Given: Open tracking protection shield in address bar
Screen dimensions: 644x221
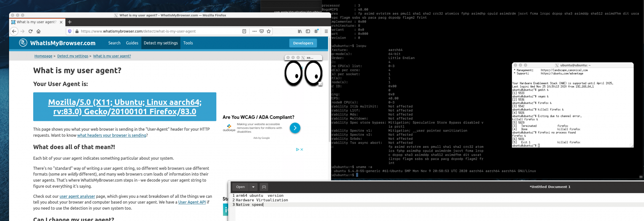Looking at the screenshot, I should click(70, 31).
